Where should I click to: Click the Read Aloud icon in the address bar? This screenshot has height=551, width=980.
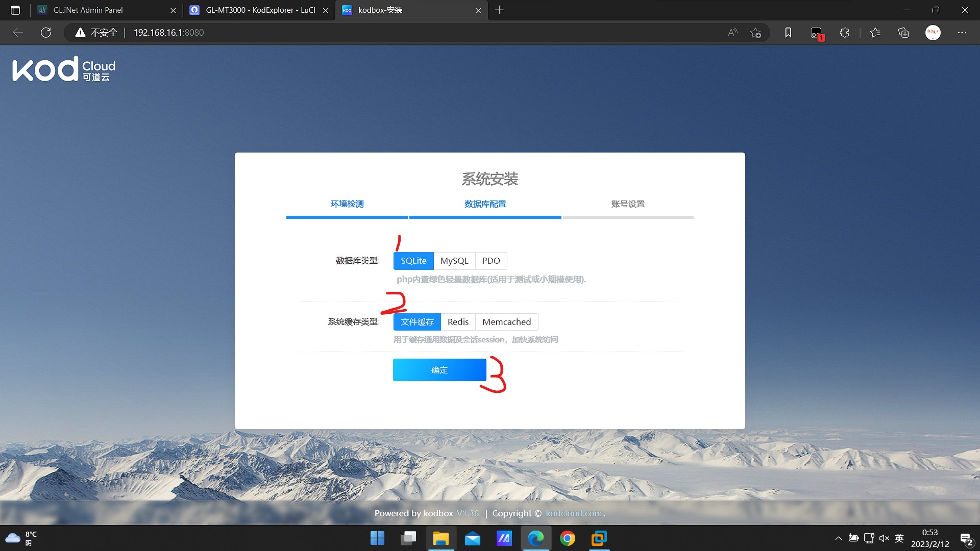coord(732,33)
